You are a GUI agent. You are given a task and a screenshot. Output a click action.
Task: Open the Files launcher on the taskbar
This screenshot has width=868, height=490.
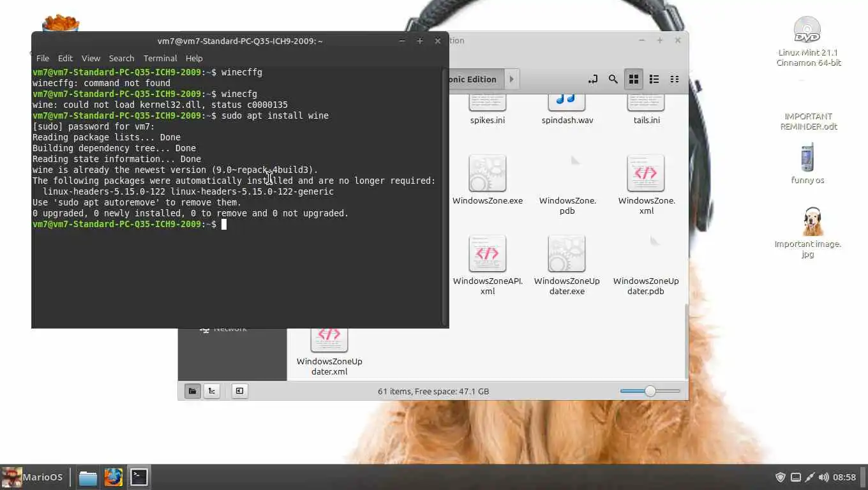[88, 477]
